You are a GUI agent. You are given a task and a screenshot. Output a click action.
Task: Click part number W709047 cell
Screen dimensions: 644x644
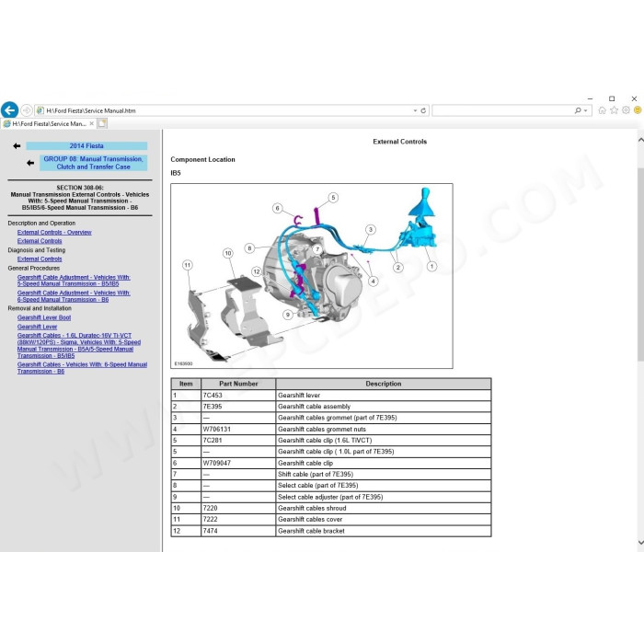[238, 463]
